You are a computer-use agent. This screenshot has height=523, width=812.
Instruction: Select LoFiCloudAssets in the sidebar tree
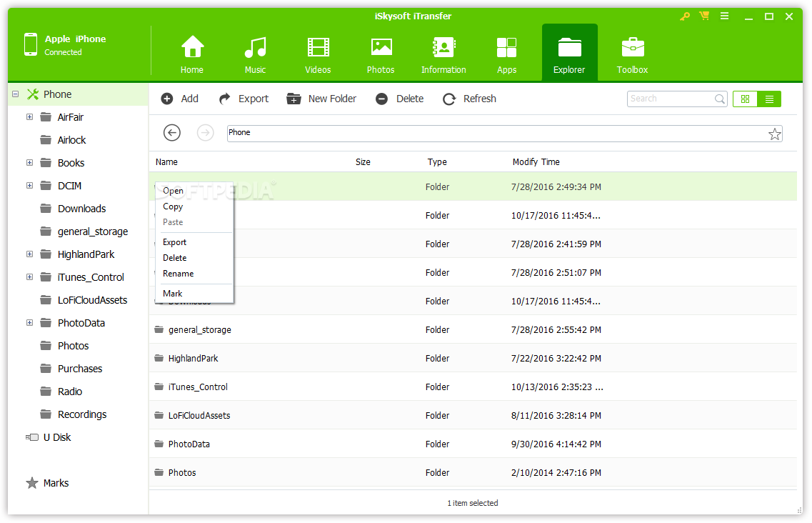click(x=92, y=300)
